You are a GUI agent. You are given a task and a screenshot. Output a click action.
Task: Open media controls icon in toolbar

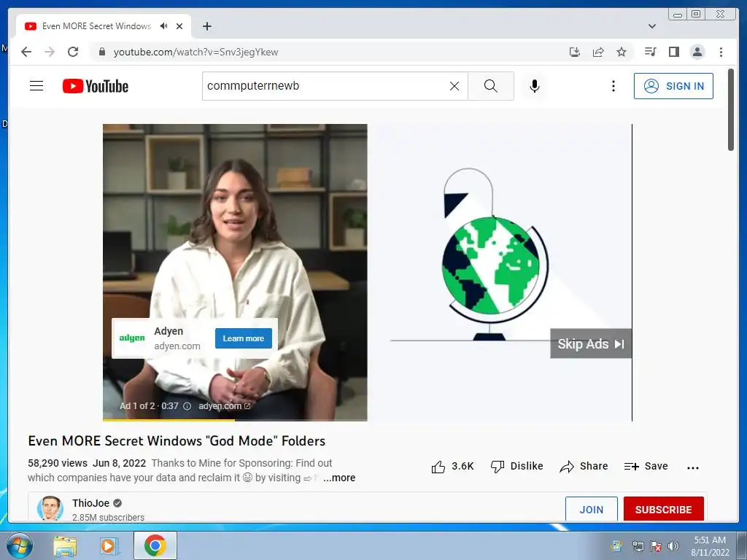(650, 52)
